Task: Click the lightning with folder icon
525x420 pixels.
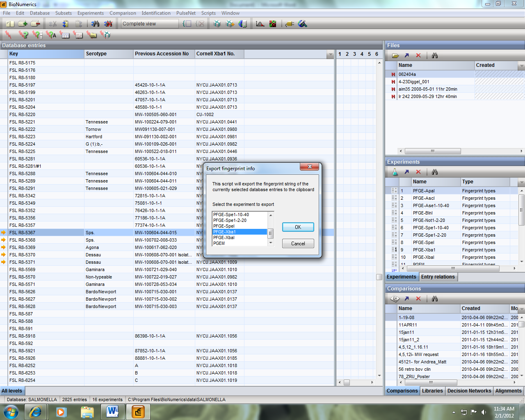Action: [91, 35]
